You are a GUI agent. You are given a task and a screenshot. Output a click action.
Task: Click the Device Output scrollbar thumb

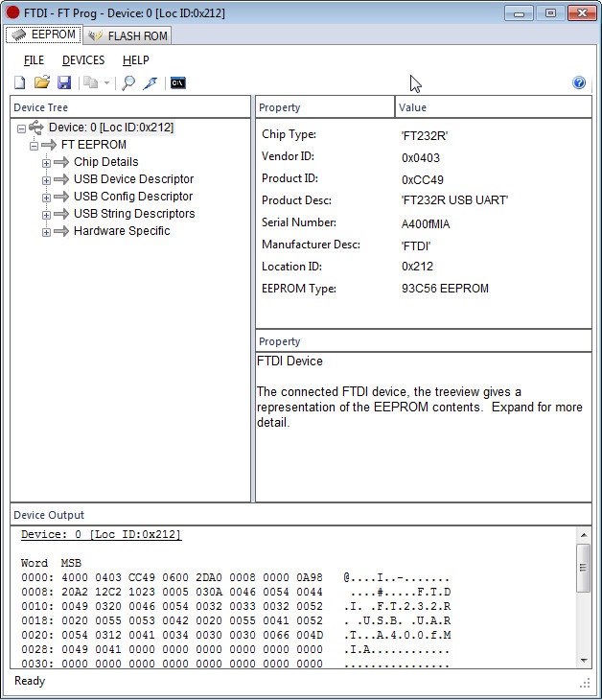[x=583, y=568]
